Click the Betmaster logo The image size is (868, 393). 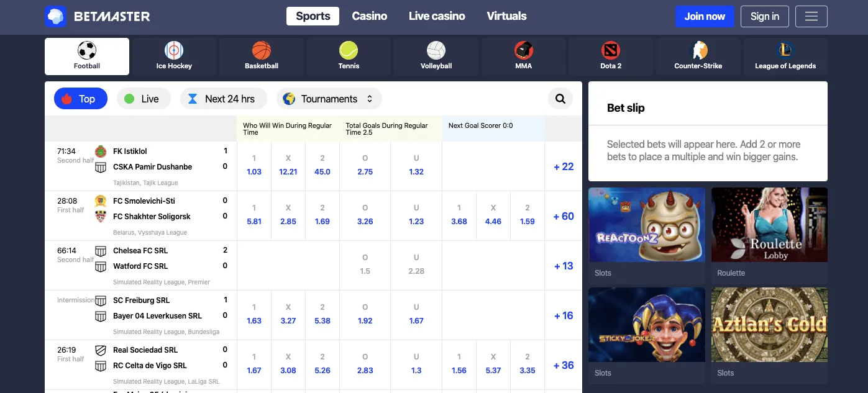point(98,16)
